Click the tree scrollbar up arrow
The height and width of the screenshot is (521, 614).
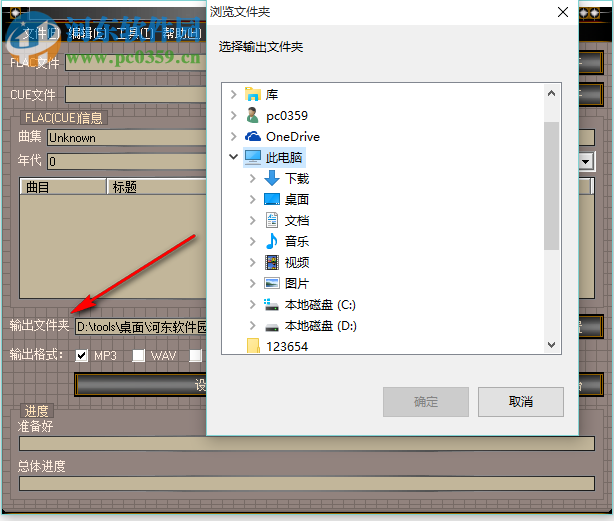pyautogui.click(x=551, y=93)
